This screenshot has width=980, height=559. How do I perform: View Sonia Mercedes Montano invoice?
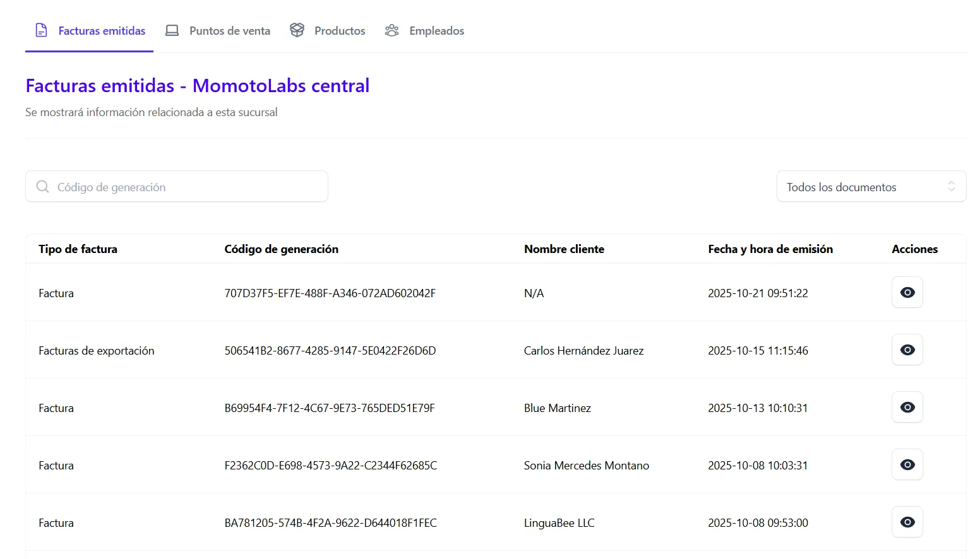[x=907, y=465]
